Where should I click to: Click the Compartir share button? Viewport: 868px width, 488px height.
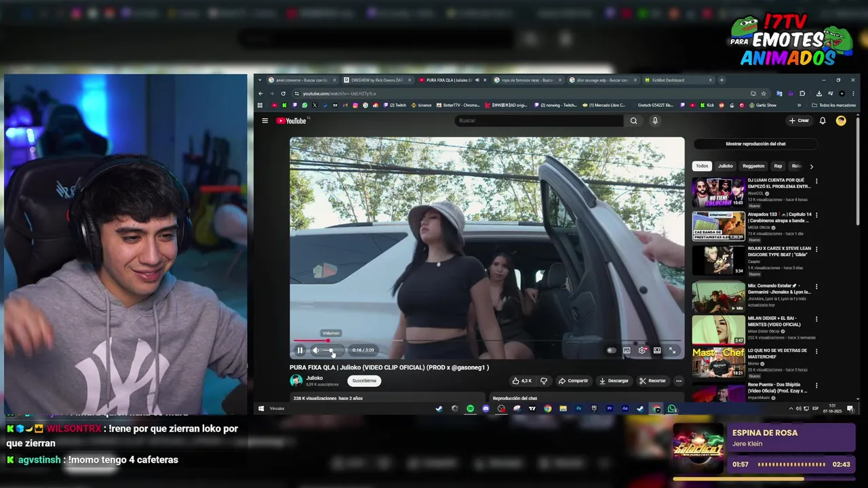pyautogui.click(x=574, y=381)
